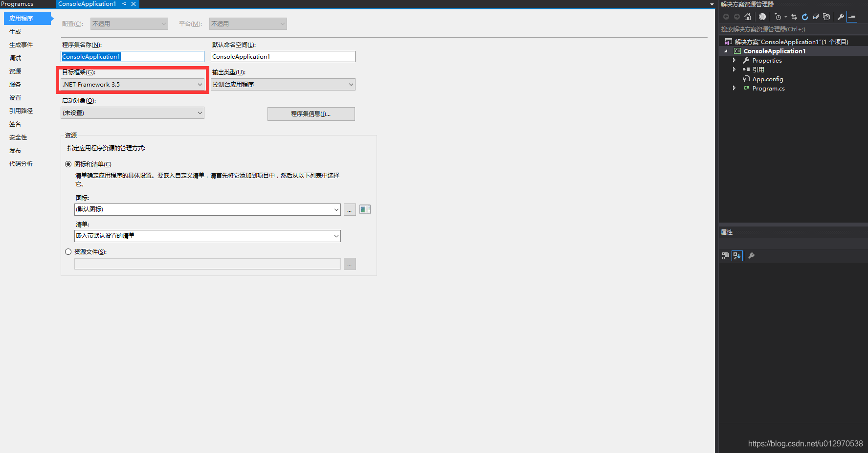This screenshot has height=453, width=868.
Task: Click the 默认命名空间 text field
Action: click(x=283, y=57)
